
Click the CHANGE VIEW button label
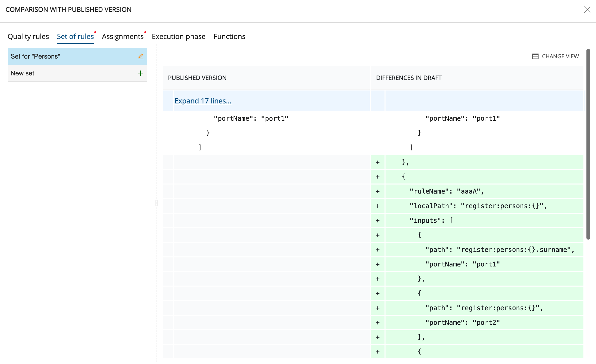point(560,56)
